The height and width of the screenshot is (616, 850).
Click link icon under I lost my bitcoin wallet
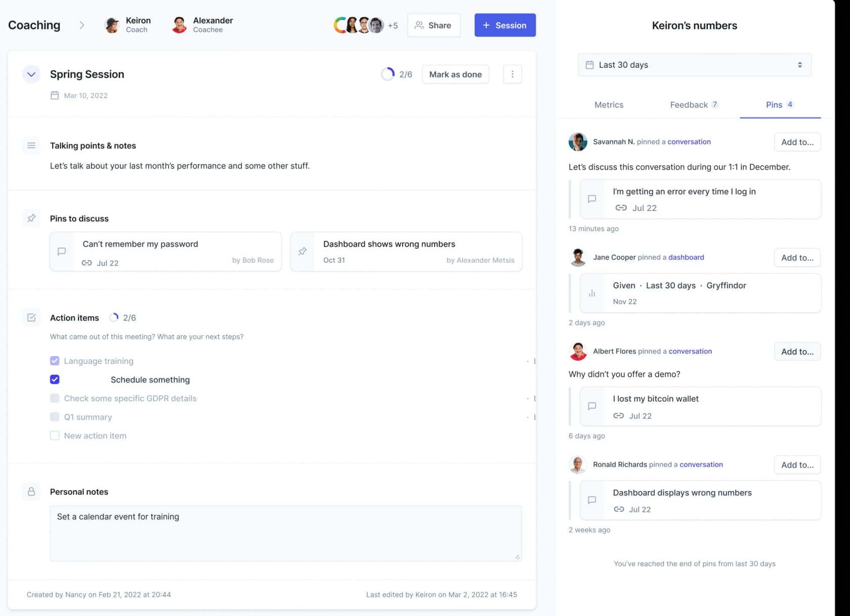click(x=618, y=416)
